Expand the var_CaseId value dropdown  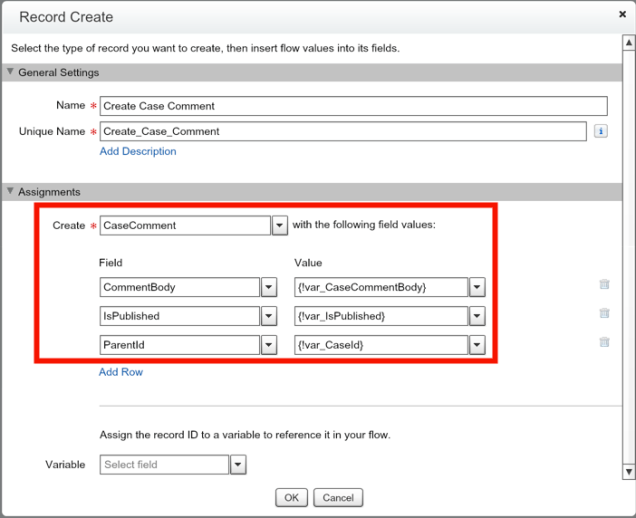(476, 345)
